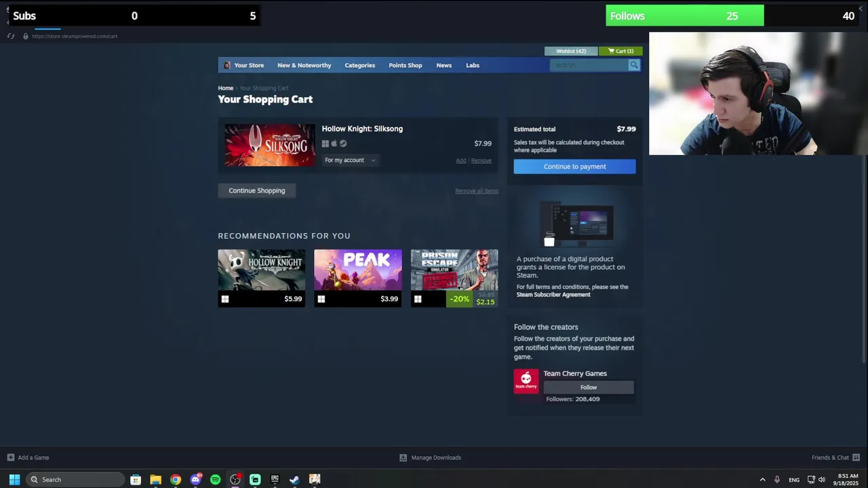868x488 pixels.
Task: Click the Add a Game plus icon
Action: (x=10, y=457)
